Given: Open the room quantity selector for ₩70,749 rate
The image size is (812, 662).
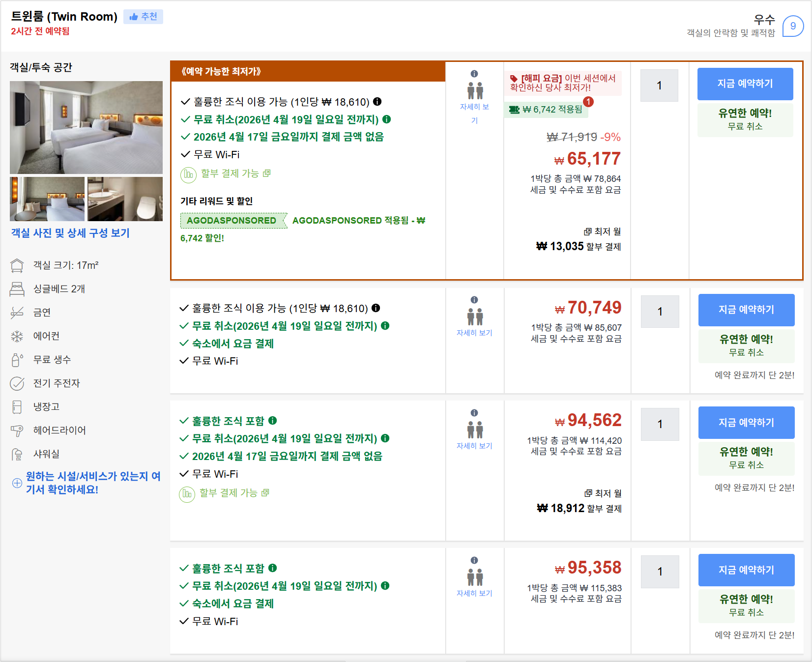Looking at the screenshot, I should click(x=660, y=311).
